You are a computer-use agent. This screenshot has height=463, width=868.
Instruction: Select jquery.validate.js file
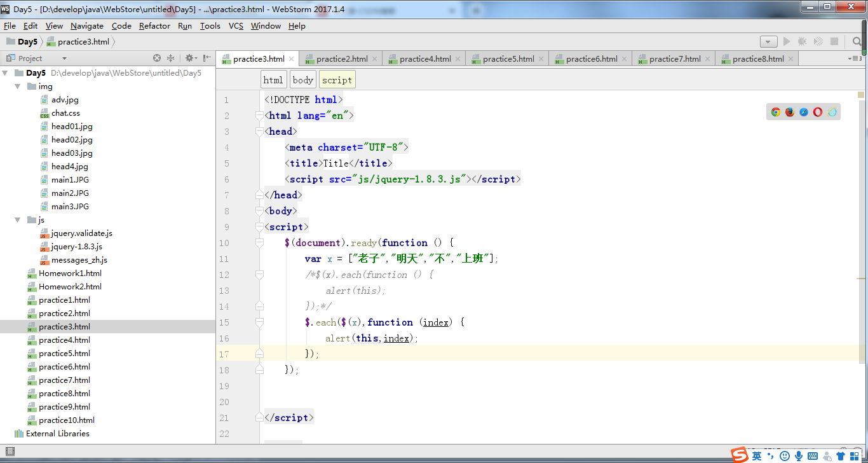[81, 233]
